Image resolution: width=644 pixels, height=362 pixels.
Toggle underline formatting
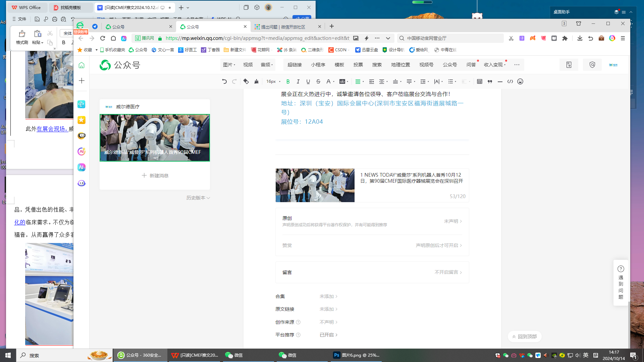pos(308,81)
